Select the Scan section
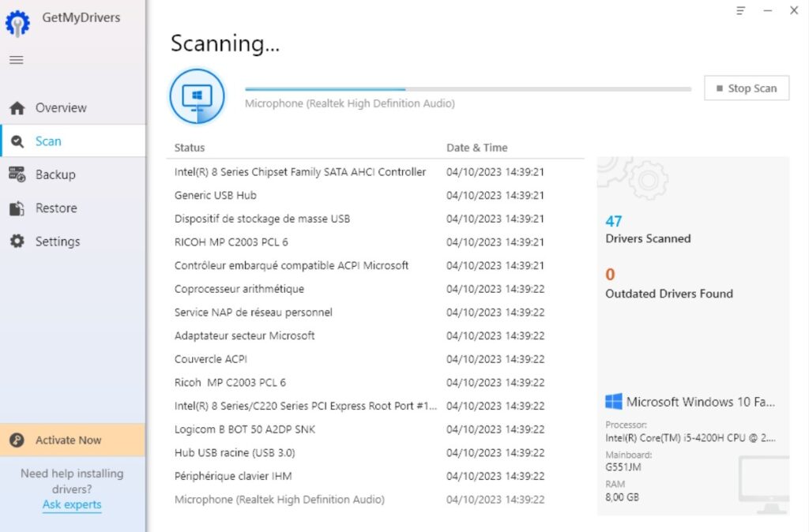 coord(73,140)
